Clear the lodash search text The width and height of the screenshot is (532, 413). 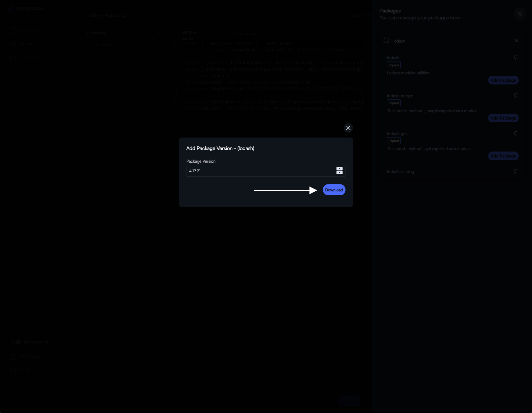516,40
